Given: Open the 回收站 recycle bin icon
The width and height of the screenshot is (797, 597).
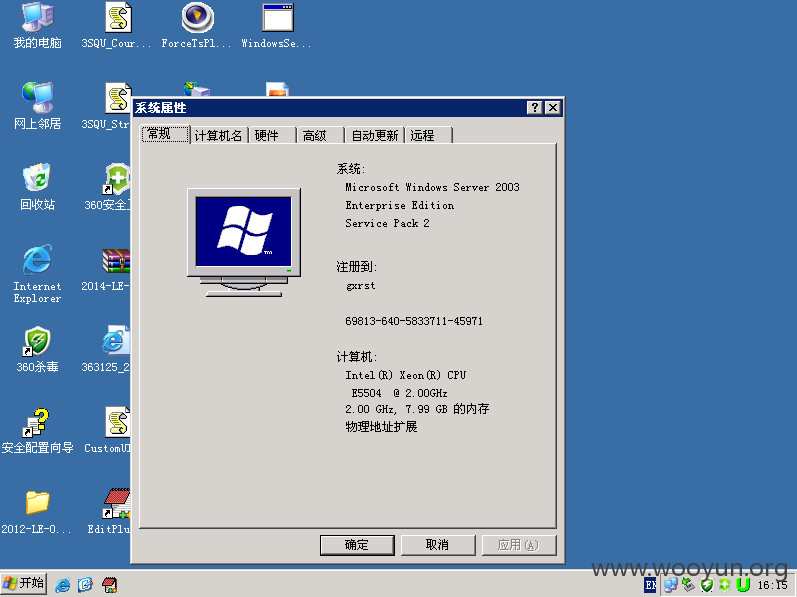Looking at the screenshot, I should [38, 186].
